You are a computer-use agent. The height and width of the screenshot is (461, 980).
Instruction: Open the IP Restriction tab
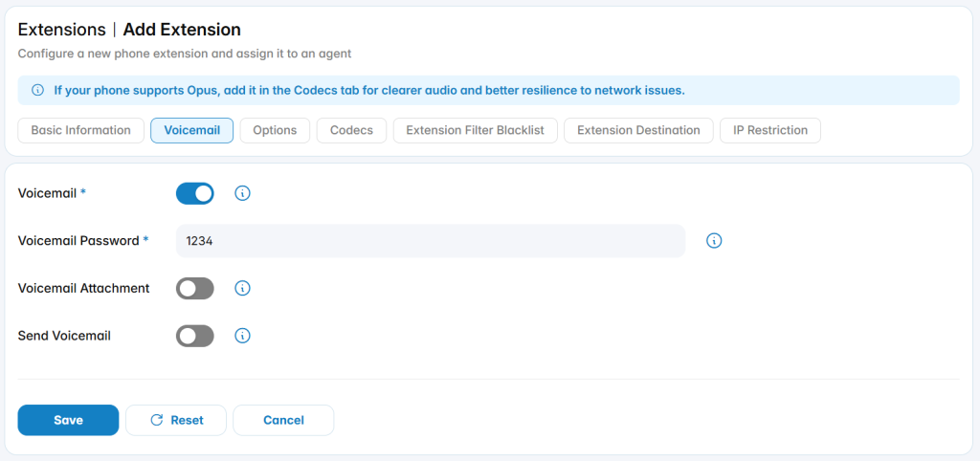point(770,131)
